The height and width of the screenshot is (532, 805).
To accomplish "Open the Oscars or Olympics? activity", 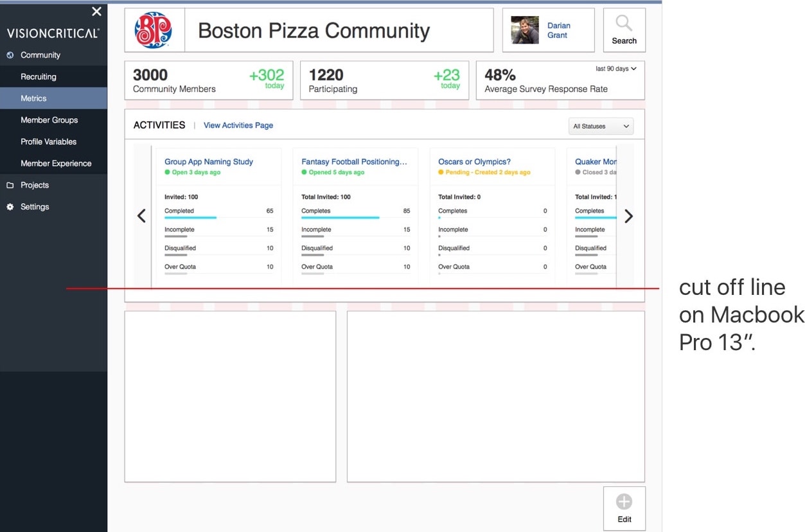I will pyautogui.click(x=474, y=162).
